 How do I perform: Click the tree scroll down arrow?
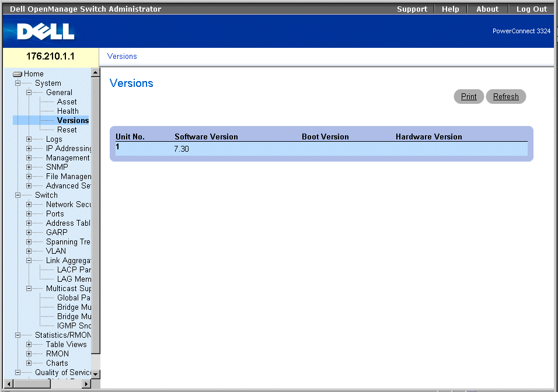click(95, 374)
